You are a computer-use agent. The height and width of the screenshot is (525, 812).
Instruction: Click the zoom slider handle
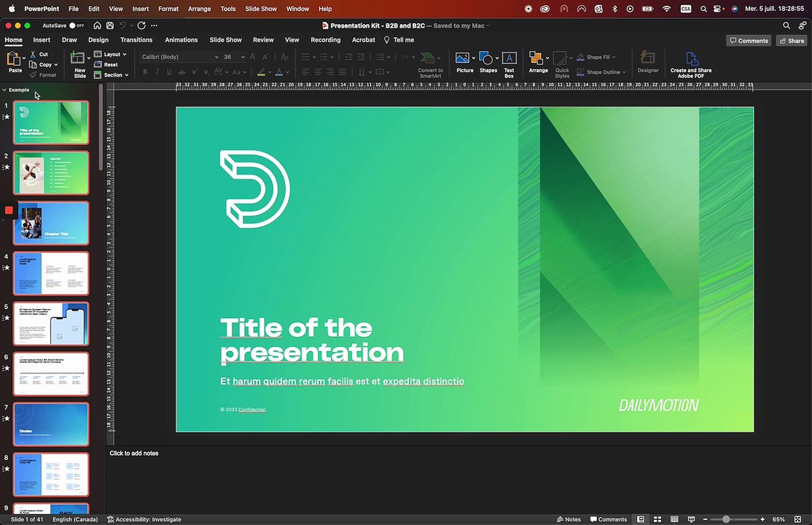click(726, 519)
